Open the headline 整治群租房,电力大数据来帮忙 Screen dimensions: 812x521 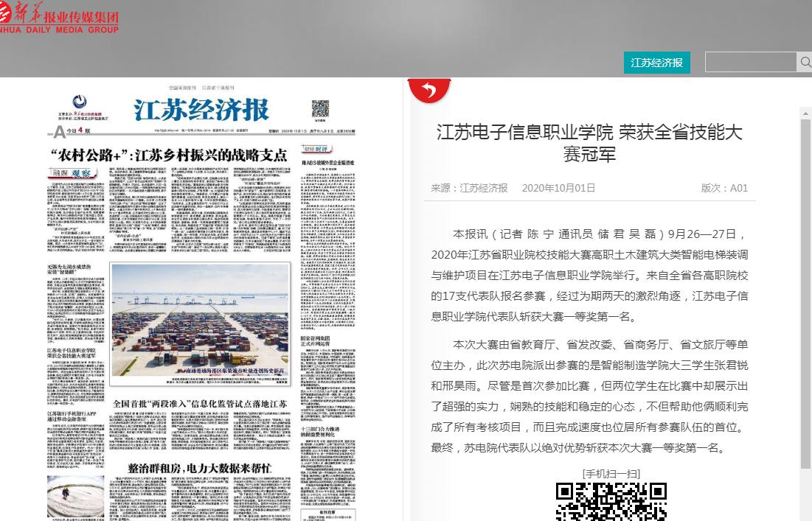pos(200,468)
